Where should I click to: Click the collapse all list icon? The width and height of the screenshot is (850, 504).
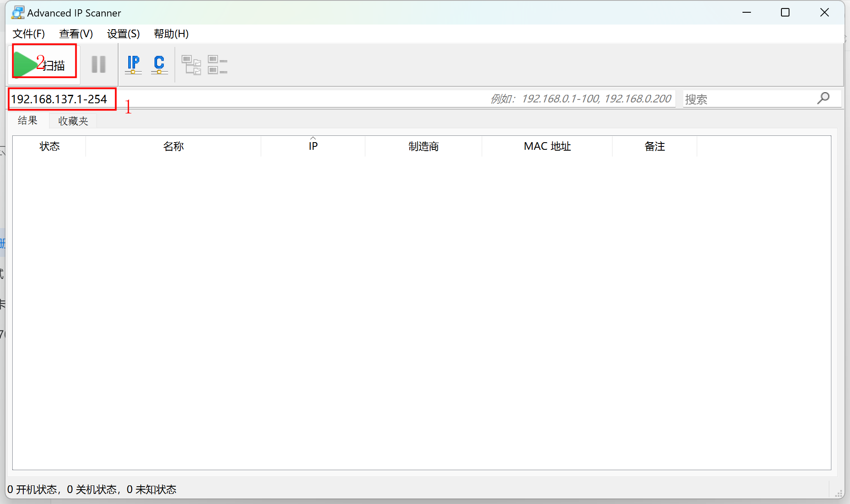pyautogui.click(x=218, y=65)
